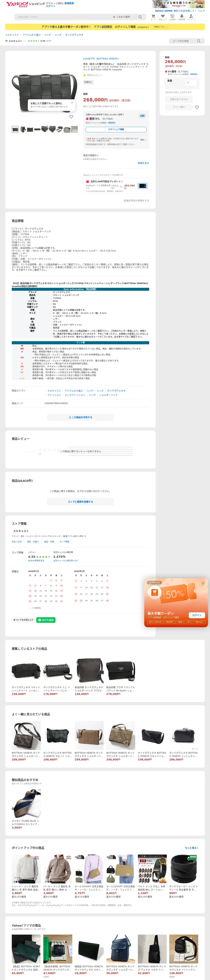Open ネクタイ FLYING BLUE item card
This screenshot has height=980, width=210.
tap(26, 809)
